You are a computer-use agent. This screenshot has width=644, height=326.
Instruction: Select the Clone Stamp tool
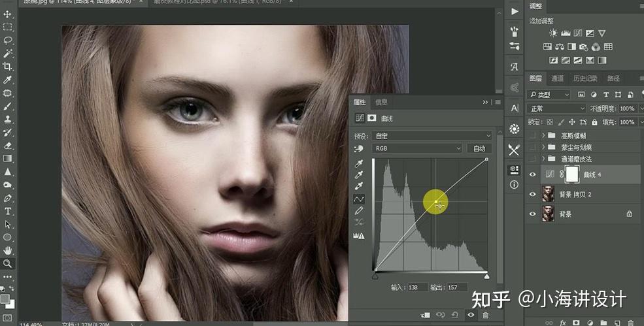pyautogui.click(x=7, y=120)
